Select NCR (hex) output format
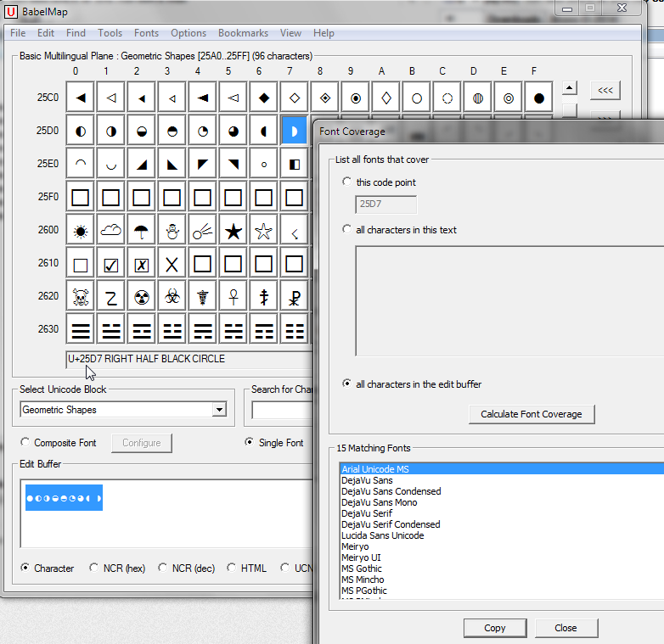Viewport: 664px width, 644px height. click(93, 568)
